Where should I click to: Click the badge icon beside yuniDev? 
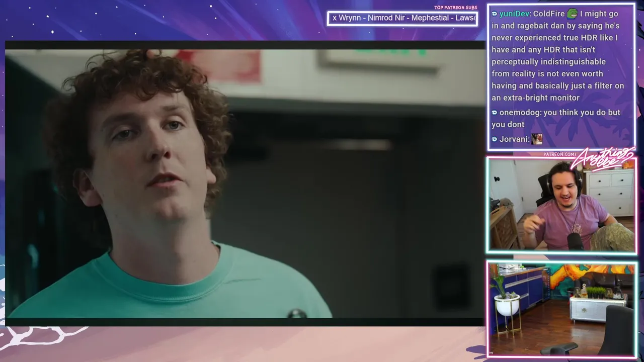point(495,14)
